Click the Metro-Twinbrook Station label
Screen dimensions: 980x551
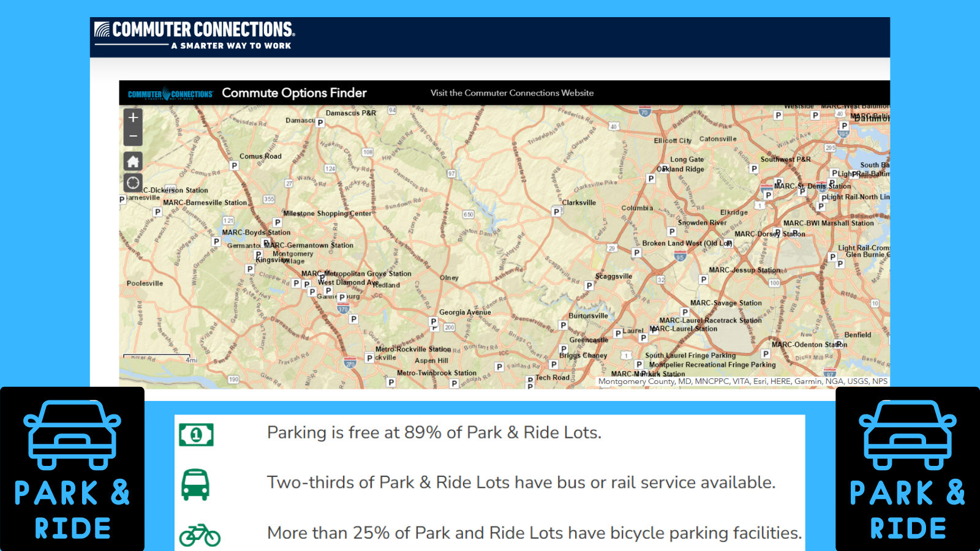coord(436,373)
